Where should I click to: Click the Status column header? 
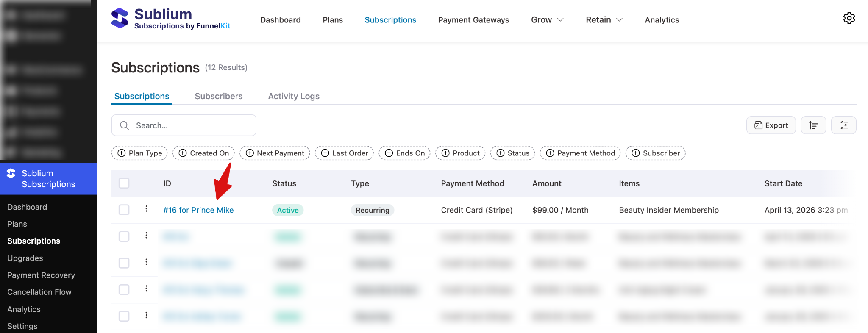(x=284, y=183)
